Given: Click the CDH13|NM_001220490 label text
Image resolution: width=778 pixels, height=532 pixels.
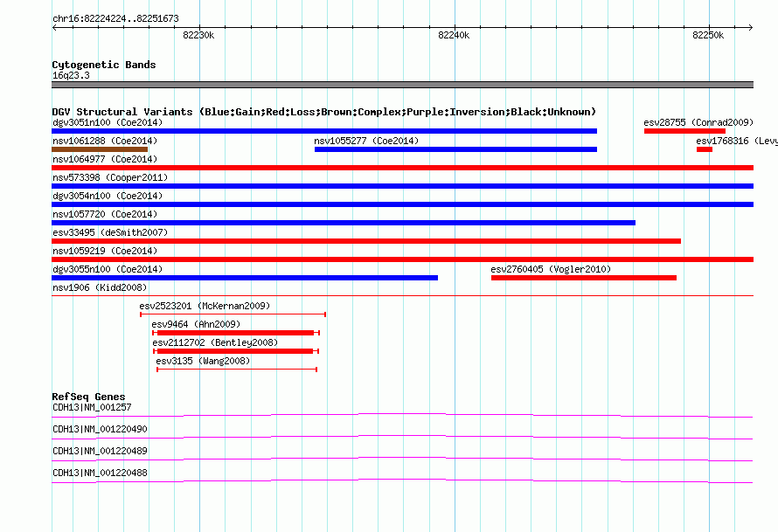Looking at the screenshot, I should 100,430.
